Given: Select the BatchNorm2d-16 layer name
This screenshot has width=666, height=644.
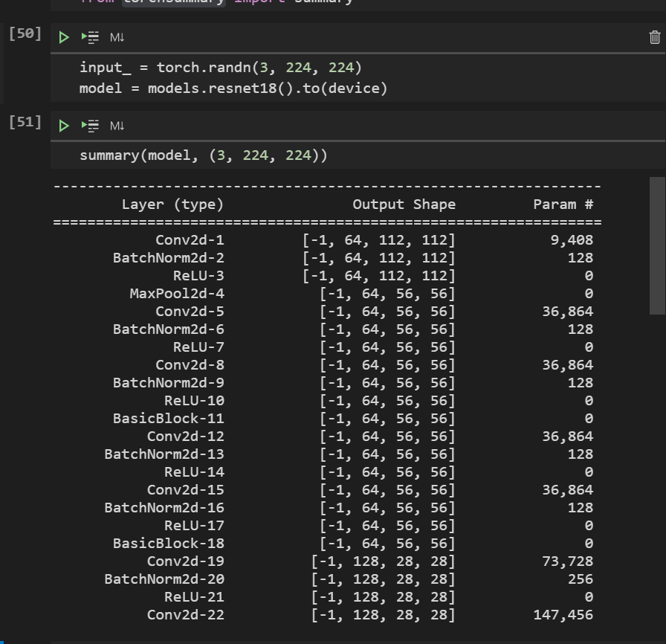Looking at the screenshot, I should click(x=164, y=508).
